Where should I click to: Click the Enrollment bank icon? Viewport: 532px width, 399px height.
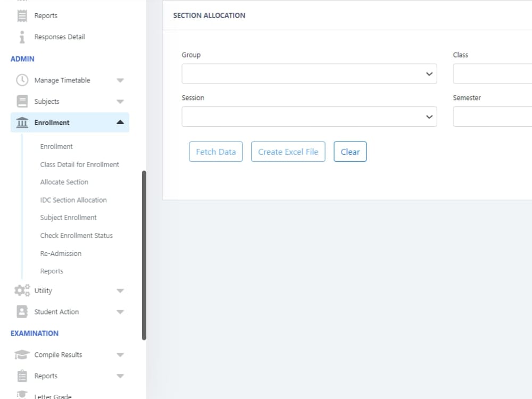pos(21,122)
